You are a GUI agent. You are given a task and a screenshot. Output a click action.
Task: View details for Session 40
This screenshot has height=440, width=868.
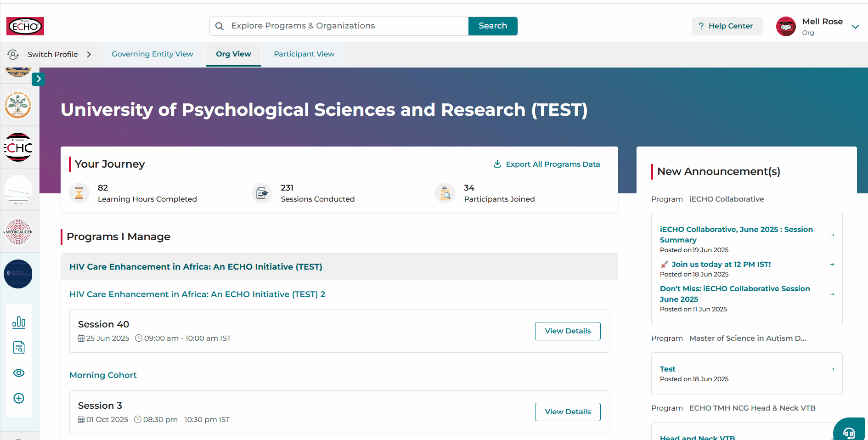pyautogui.click(x=568, y=331)
